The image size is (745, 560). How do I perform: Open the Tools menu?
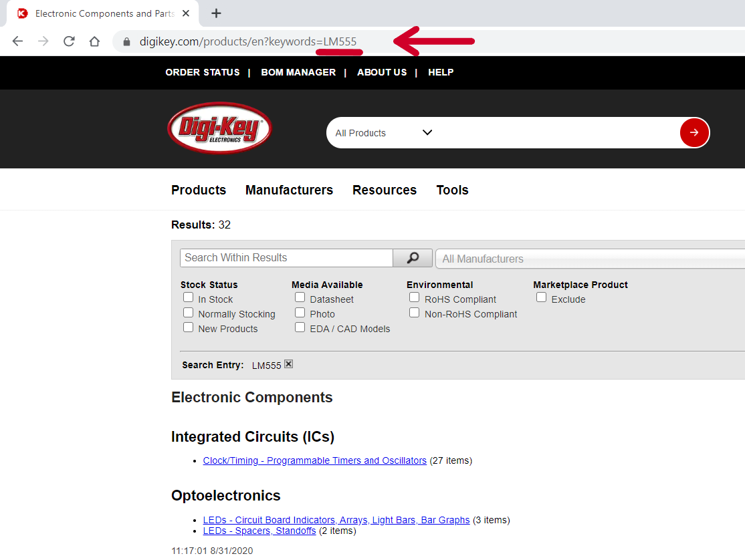(452, 190)
